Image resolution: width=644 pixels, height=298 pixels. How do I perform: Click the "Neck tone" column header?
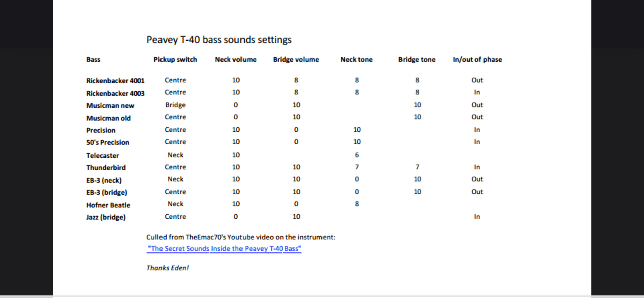pos(356,60)
